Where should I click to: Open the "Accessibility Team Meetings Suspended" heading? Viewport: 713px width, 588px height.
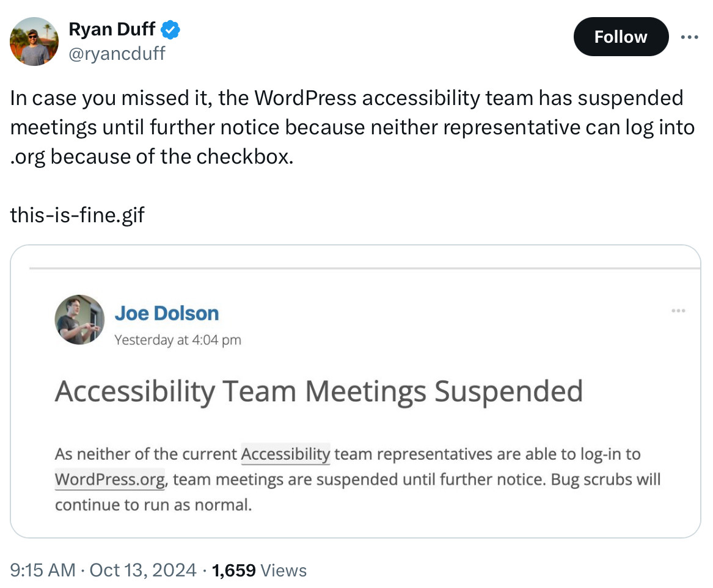point(318,391)
